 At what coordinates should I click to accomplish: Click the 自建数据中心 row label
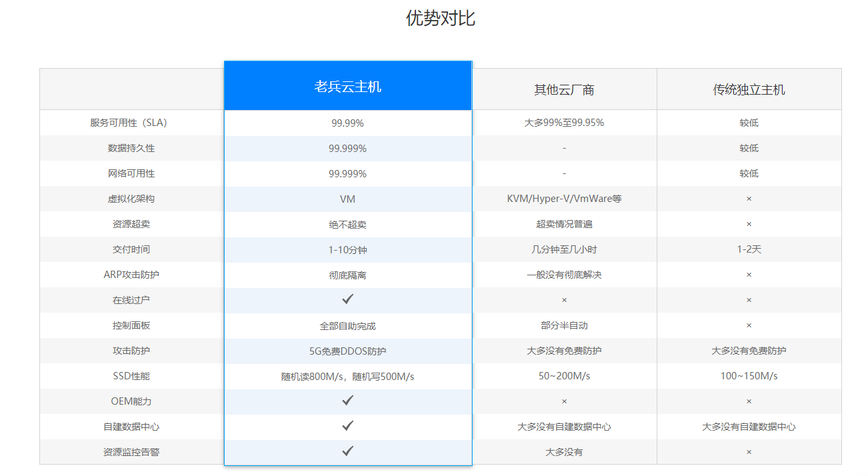pos(131,427)
